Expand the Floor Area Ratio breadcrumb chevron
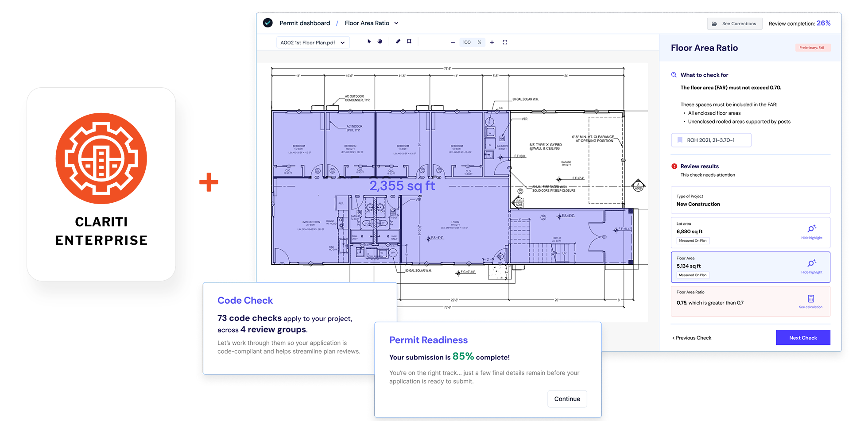Viewport: 868px width, 421px height. point(396,23)
